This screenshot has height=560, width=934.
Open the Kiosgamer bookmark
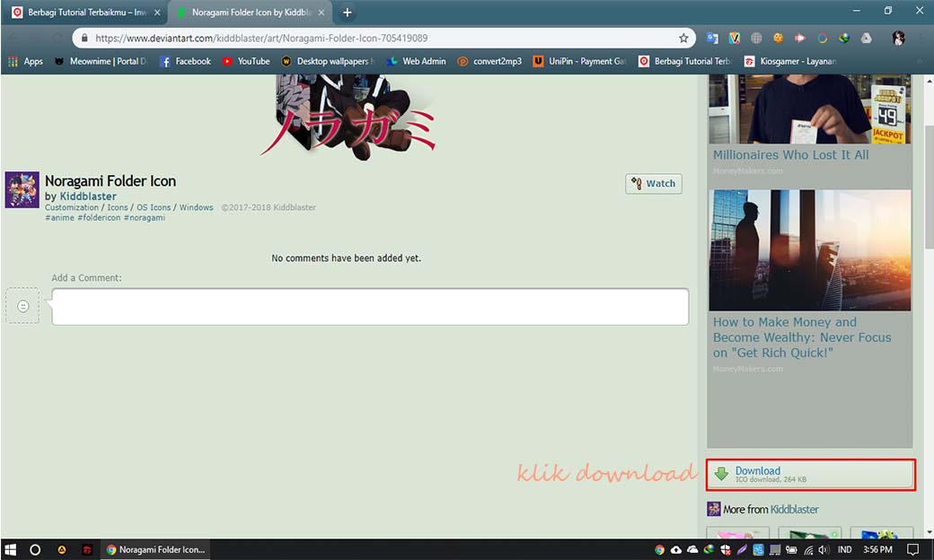[790, 61]
